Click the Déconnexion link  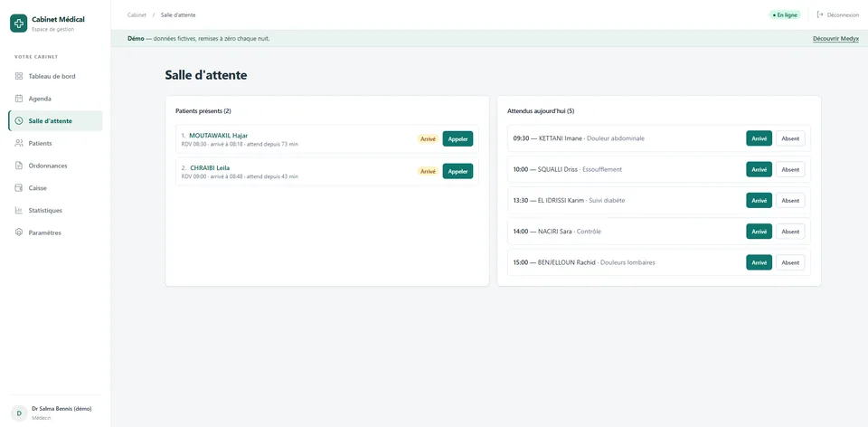tap(838, 15)
